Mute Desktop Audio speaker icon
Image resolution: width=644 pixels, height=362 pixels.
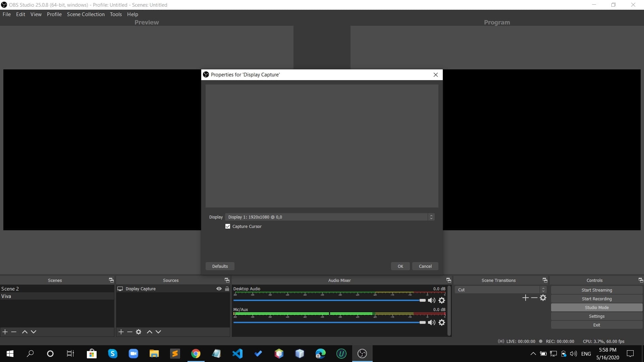tap(432, 300)
